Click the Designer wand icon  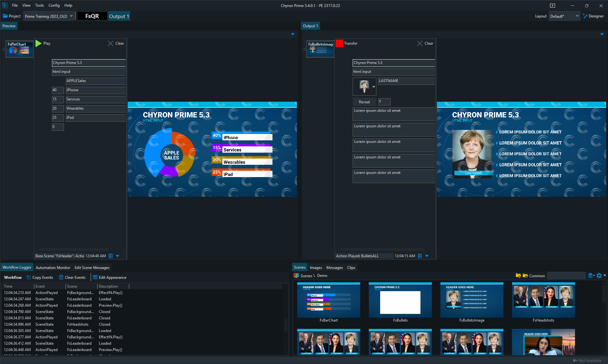585,16
